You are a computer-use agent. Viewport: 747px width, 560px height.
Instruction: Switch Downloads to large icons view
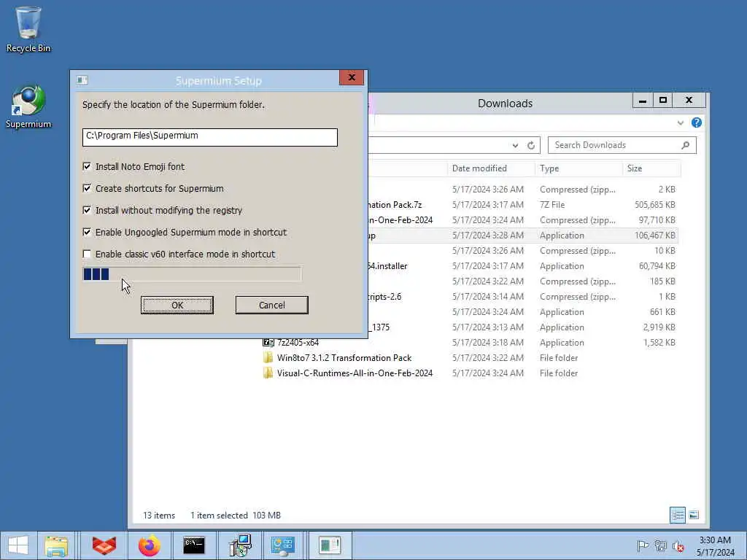pos(694,515)
